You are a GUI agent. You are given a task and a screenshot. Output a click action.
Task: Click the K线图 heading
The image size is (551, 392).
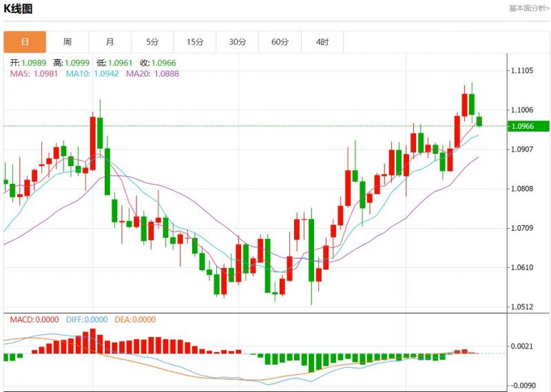(x=18, y=8)
